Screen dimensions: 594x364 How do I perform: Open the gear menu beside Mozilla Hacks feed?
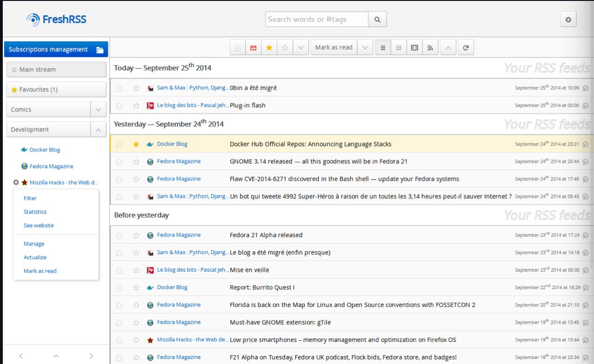[x=17, y=182]
